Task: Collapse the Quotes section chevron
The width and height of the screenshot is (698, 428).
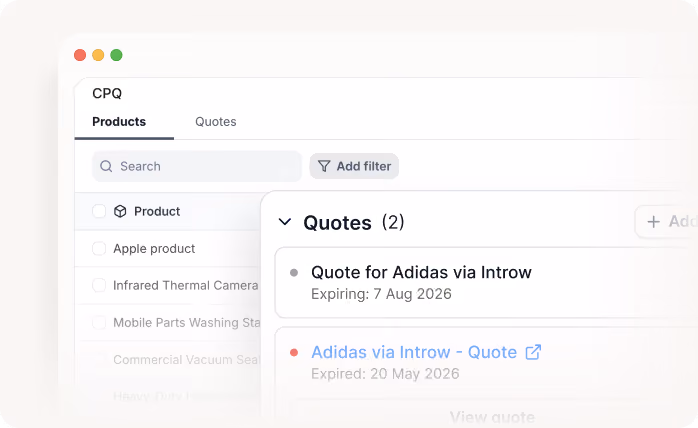Action: pyautogui.click(x=285, y=222)
